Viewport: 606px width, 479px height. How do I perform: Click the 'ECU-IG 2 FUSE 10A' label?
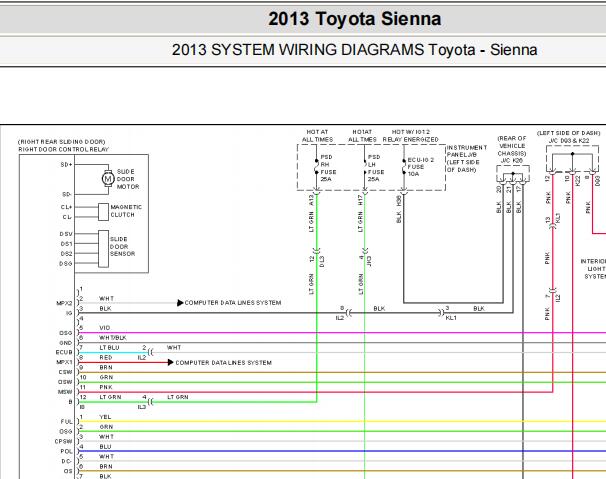tap(420, 167)
